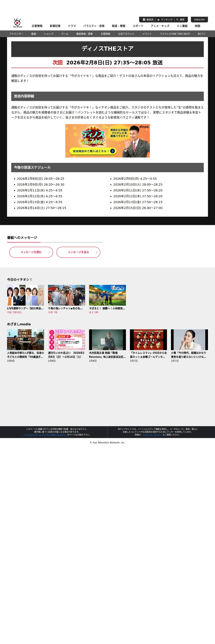Go to the ドラマ section
This screenshot has height=644, width=215.
point(72,26)
